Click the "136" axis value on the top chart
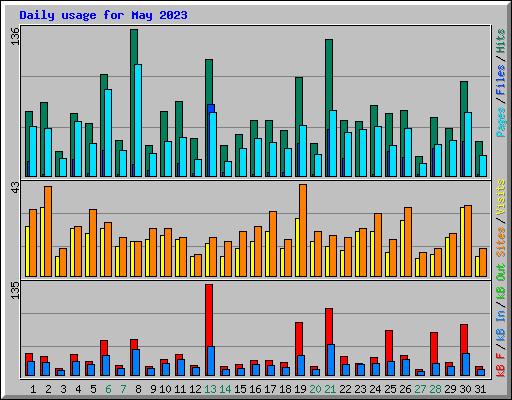Viewport: 512px width, 400px height. tap(15, 37)
